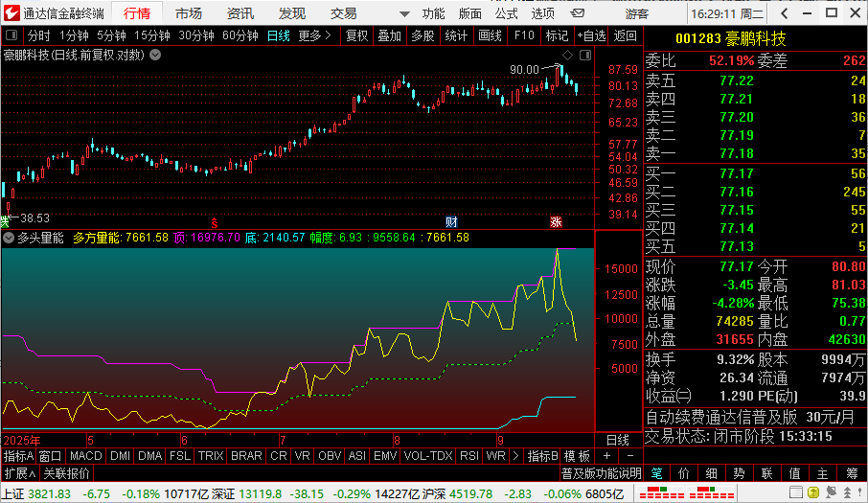Go back with the title bar left arrow
The height and width of the screenshot is (503, 868).
(784, 12)
